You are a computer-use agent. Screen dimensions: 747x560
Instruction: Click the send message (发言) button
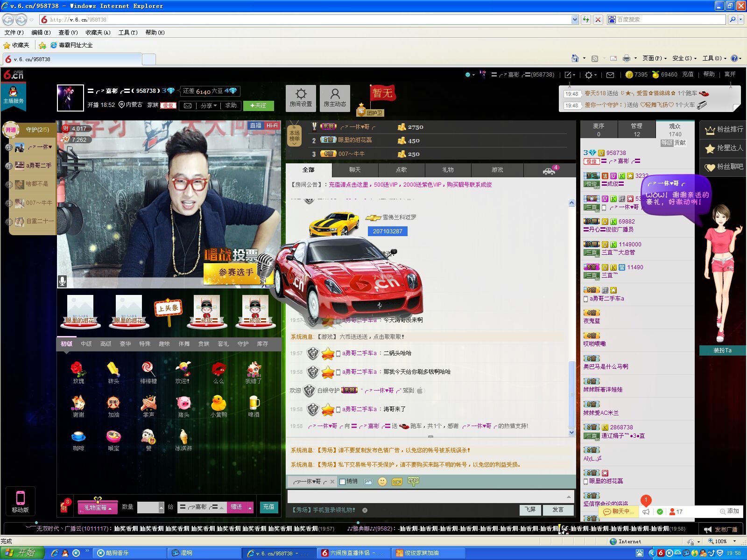pyautogui.click(x=558, y=510)
